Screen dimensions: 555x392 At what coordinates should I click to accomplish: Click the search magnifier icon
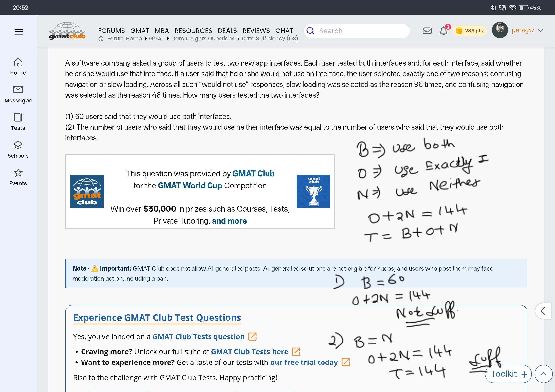310,31
